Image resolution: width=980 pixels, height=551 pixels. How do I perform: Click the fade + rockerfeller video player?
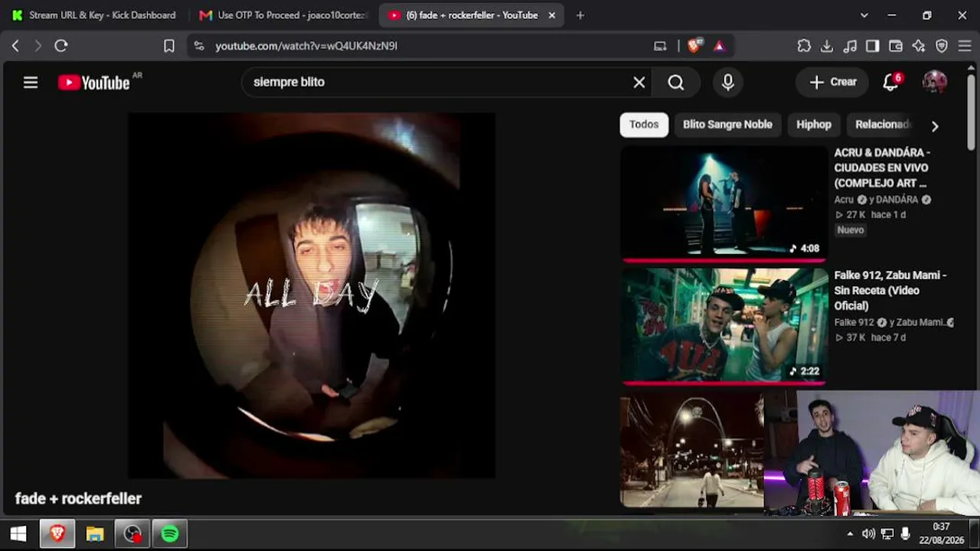tap(311, 295)
